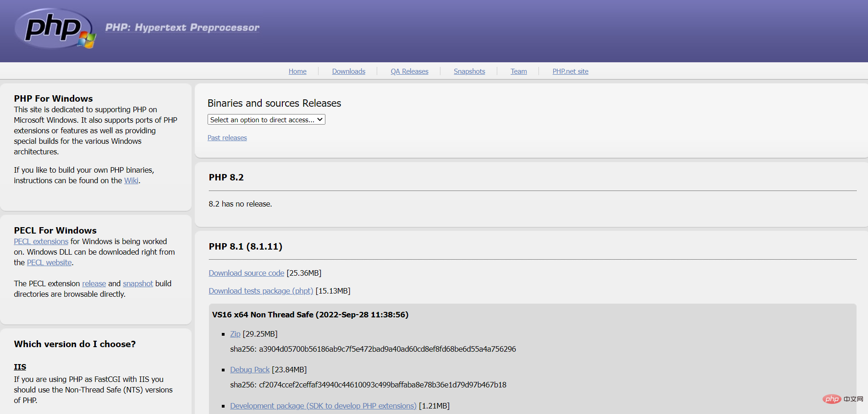Open the Downloads menu item

point(348,71)
